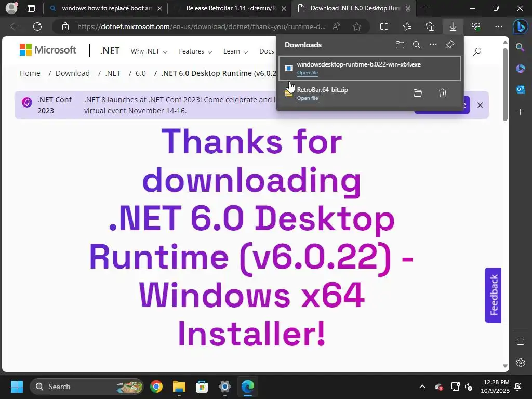Viewport: 532px width, 399px height.
Task: Open file for RetroBar.64-bit.zip
Action: click(308, 98)
